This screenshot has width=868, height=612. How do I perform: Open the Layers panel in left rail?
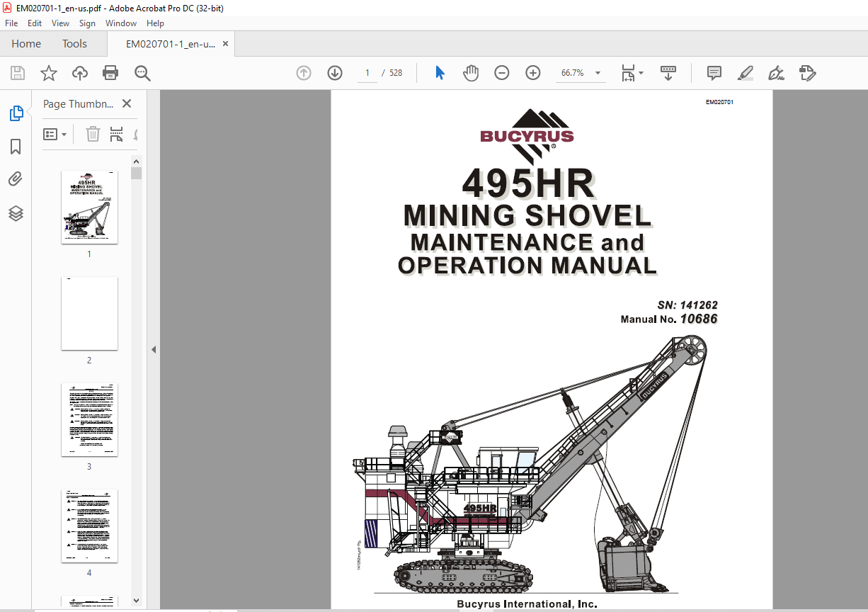(x=16, y=213)
